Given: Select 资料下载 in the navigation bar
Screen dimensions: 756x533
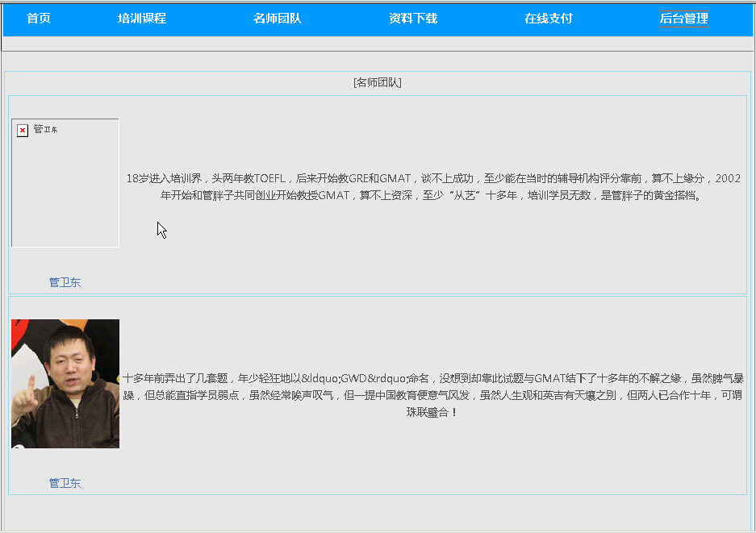Looking at the screenshot, I should coord(413,19).
